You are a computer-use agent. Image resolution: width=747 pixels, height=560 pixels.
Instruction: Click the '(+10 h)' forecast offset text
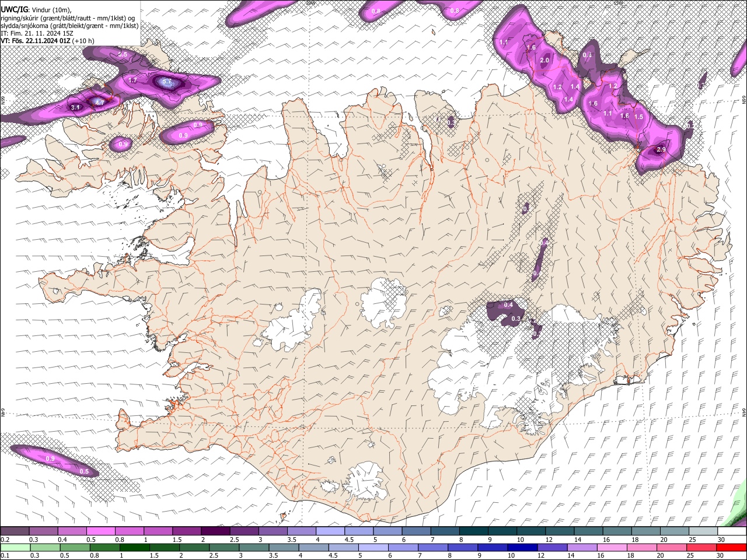coord(83,41)
